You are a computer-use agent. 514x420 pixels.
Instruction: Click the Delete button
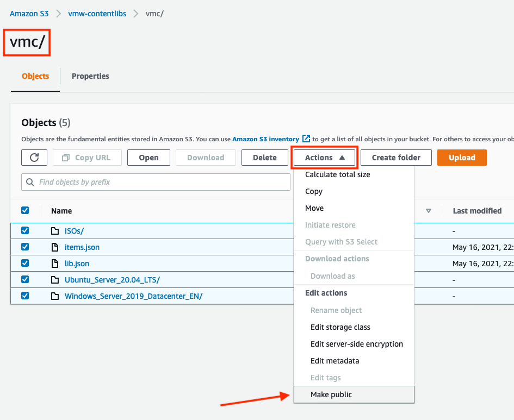[264, 158]
